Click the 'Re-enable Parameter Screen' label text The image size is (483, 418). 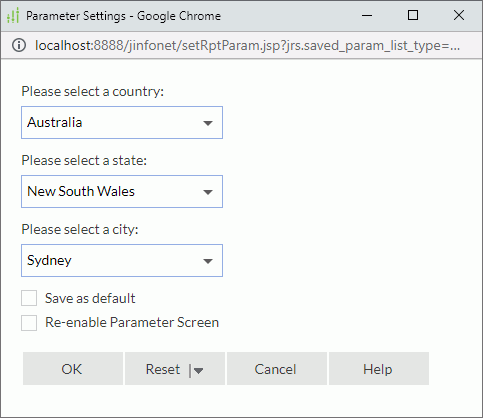132,323
